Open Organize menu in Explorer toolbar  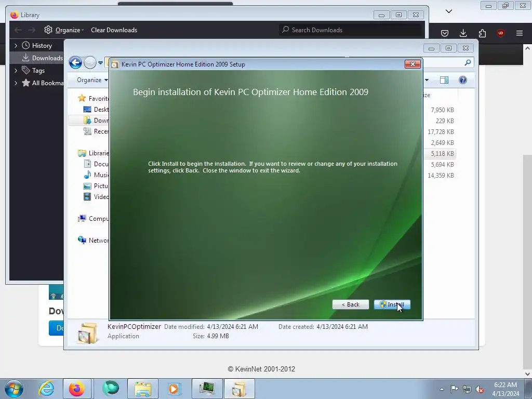pos(92,80)
